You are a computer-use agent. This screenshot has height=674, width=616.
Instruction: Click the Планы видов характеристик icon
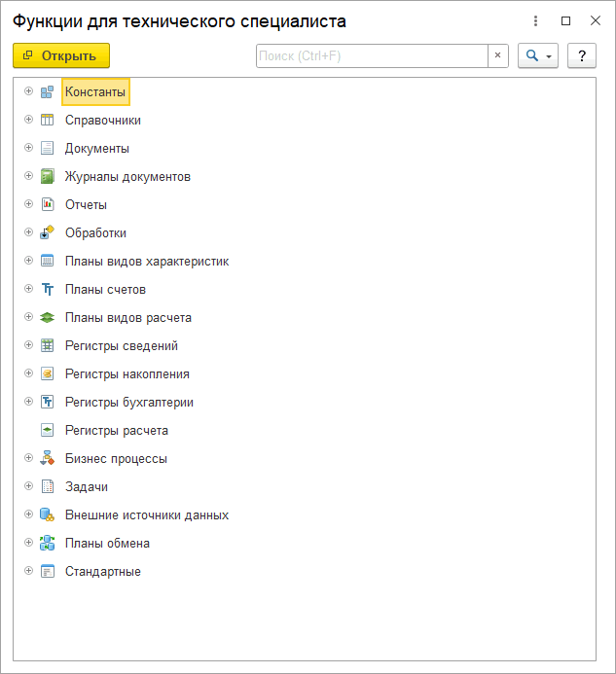pos(47,261)
